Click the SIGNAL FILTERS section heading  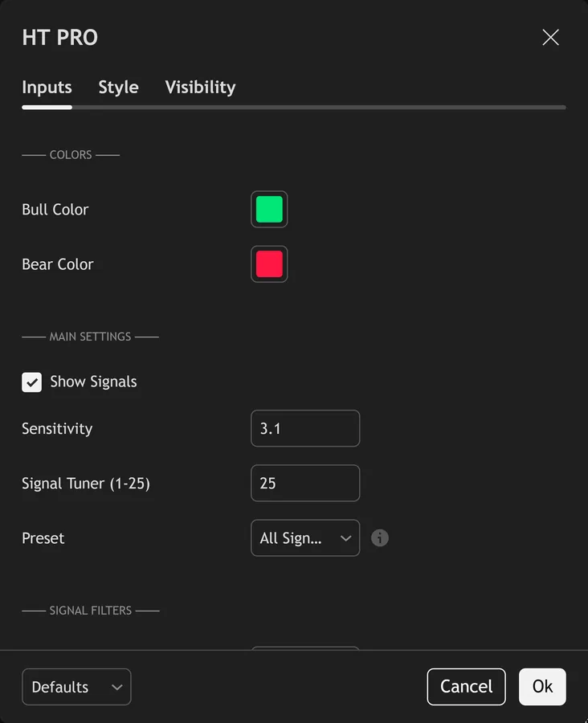tap(91, 611)
